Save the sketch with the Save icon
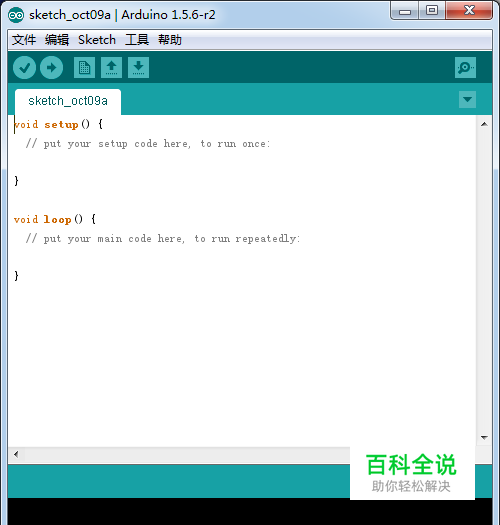The height and width of the screenshot is (525, 500). [x=138, y=68]
